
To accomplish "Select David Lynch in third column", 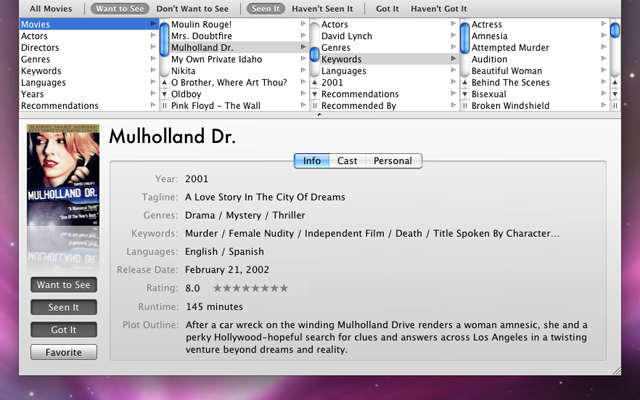I will [348, 35].
